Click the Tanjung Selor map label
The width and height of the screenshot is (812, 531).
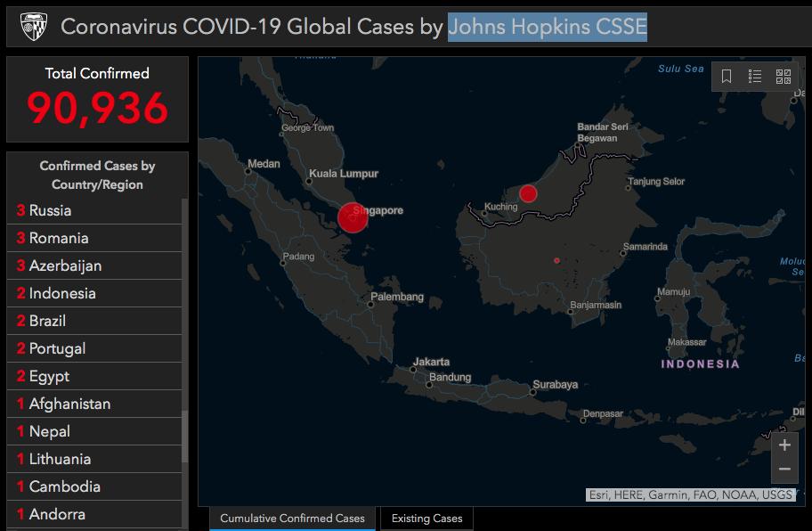(x=656, y=182)
